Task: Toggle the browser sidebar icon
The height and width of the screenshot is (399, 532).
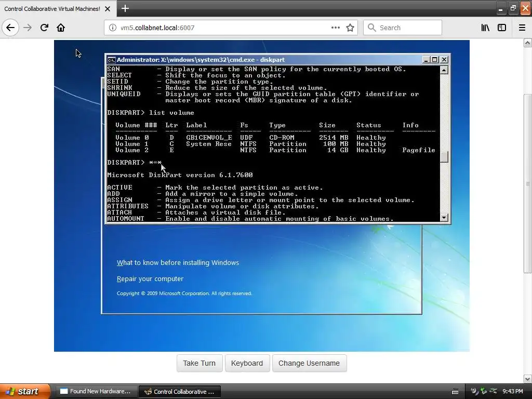Action: (502, 28)
